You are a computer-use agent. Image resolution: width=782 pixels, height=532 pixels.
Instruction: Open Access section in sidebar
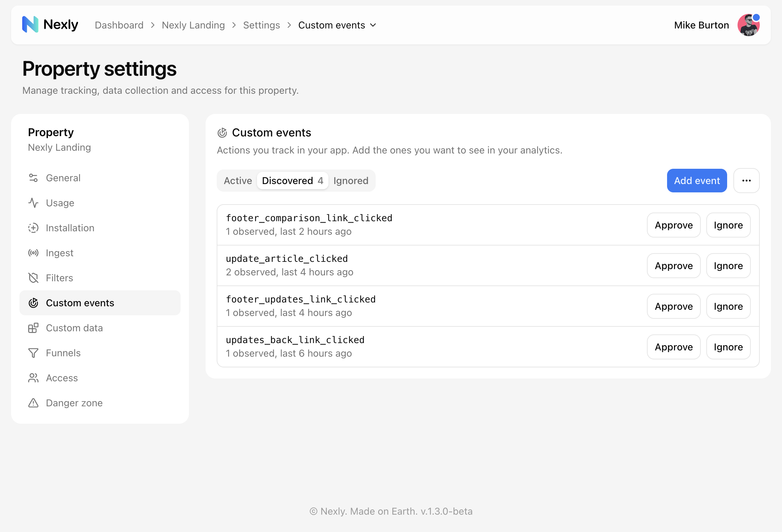coord(100,378)
